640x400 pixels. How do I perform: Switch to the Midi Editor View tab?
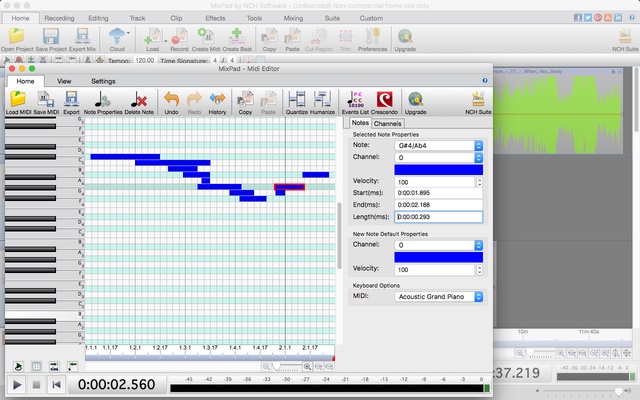(x=64, y=81)
